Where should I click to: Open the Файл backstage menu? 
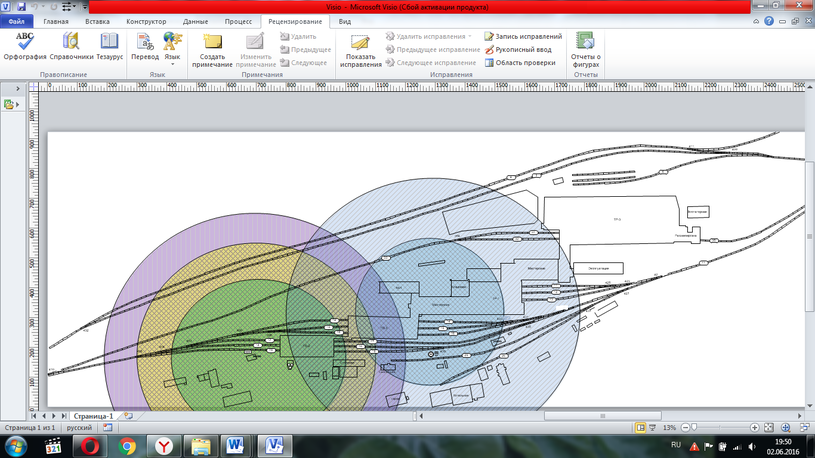[x=17, y=21]
